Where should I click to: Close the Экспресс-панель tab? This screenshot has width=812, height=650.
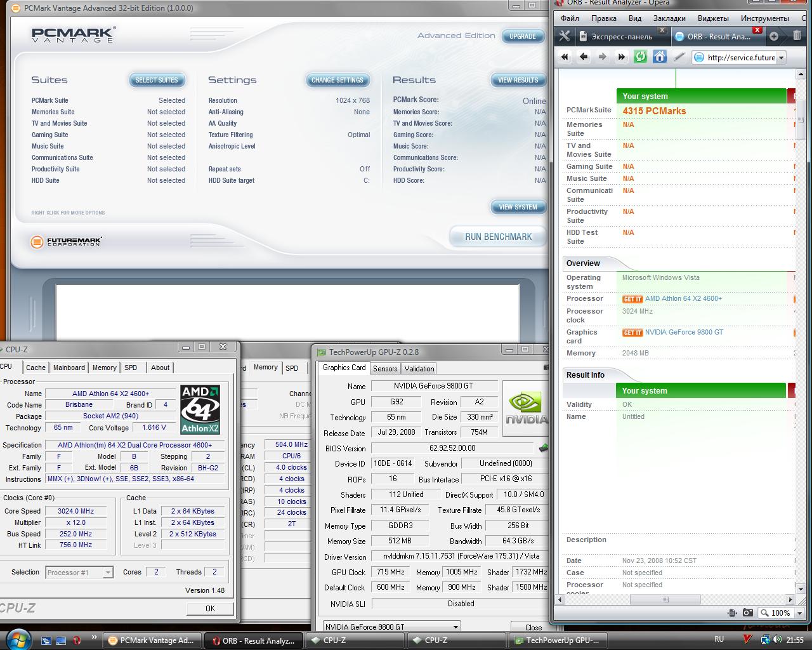point(662,30)
